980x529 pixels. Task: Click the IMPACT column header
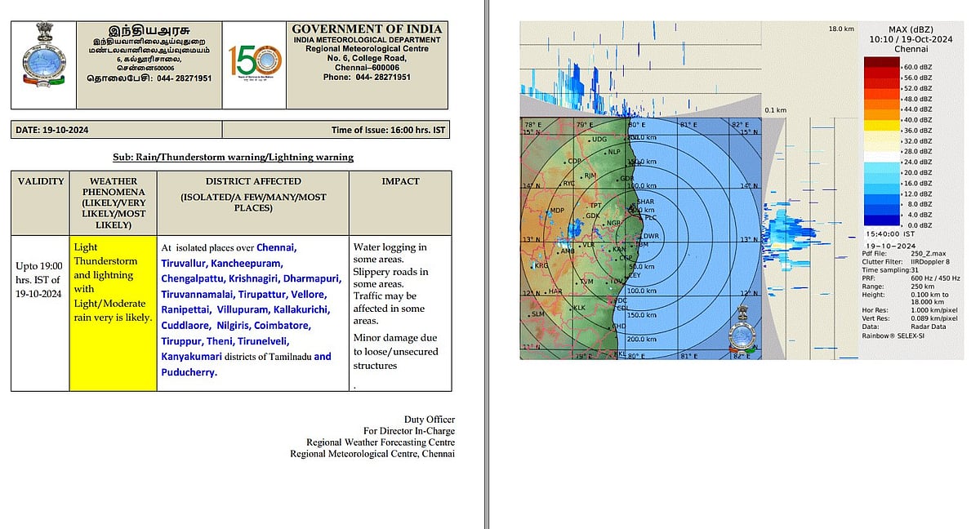[400, 181]
